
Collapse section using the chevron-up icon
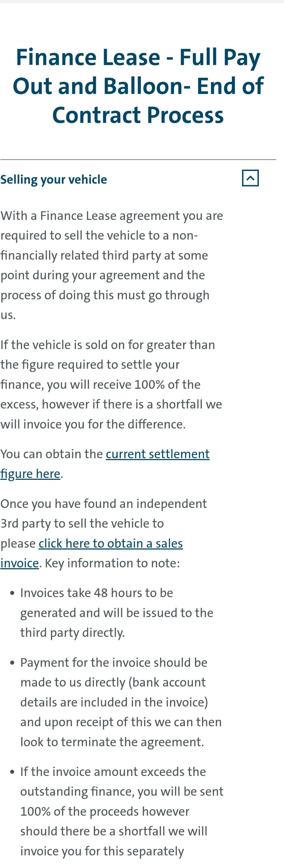point(250,178)
